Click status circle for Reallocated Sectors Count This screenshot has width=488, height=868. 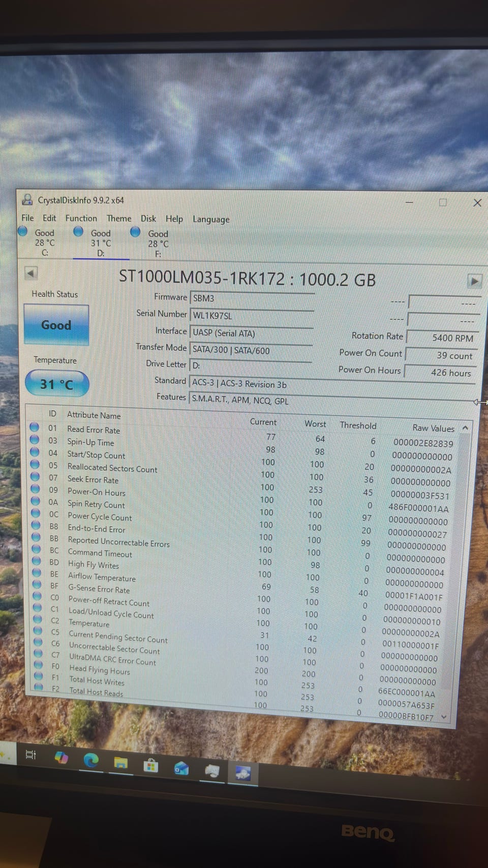click(x=35, y=464)
